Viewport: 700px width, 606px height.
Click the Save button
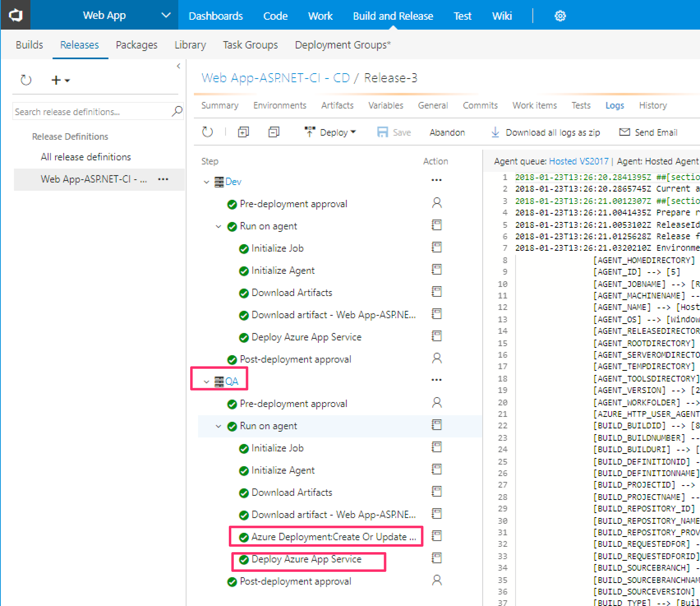point(394,132)
